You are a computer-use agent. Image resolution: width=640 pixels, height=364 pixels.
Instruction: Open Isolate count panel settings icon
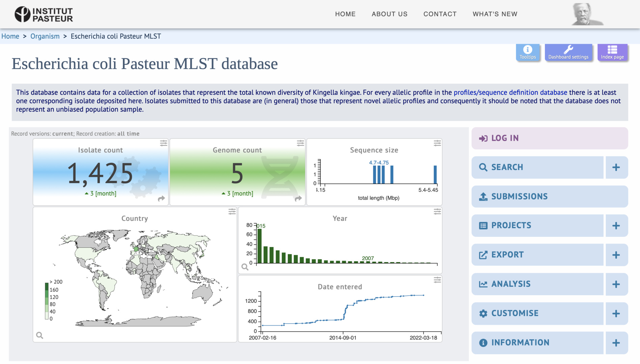pyautogui.click(x=164, y=143)
